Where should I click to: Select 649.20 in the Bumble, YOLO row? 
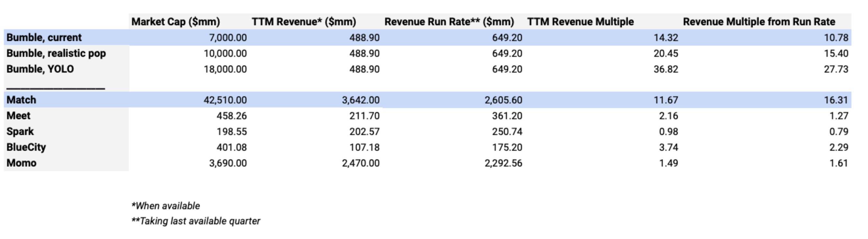tap(507, 69)
